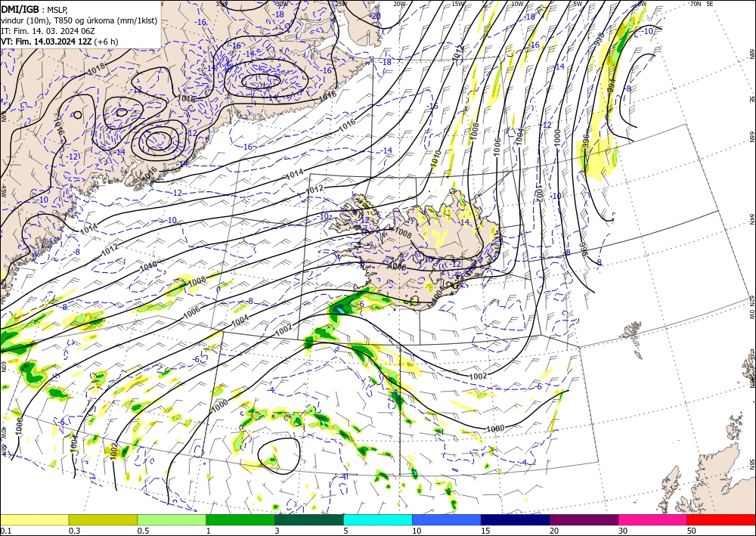Click the pink 30–50 legend color segment
Viewport: 756px width, 536px height.
pos(652,519)
